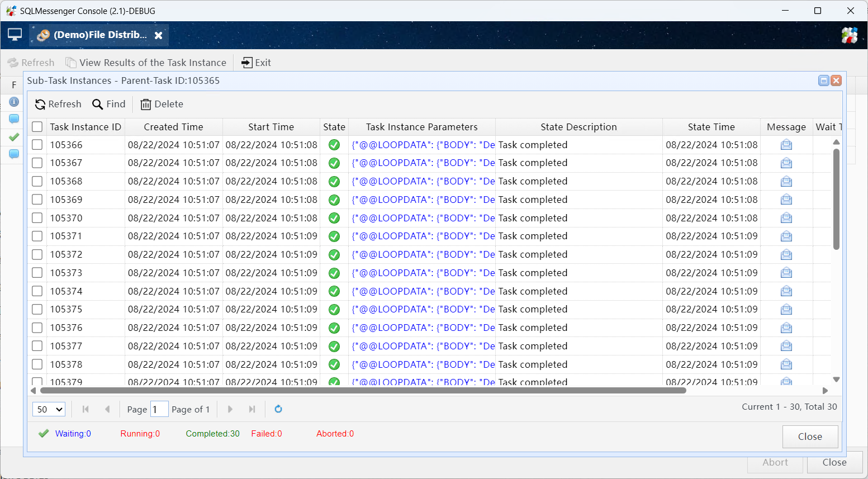This screenshot has width=868, height=479.
Task: Open message icon for task 105377
Action: click(786, 346)
